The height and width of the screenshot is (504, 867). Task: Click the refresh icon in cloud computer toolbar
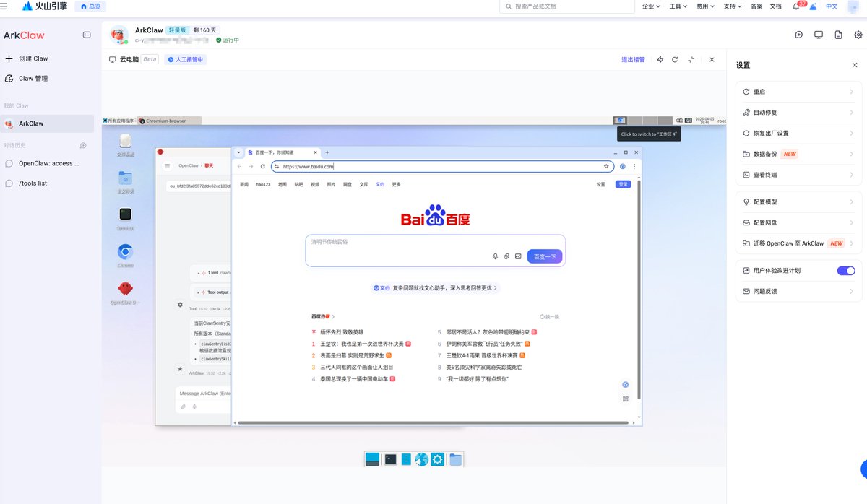pyautogui.click(x=675, y=60)
